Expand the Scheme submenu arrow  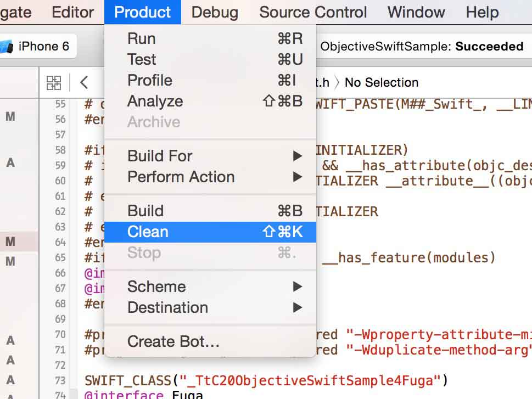298,286
